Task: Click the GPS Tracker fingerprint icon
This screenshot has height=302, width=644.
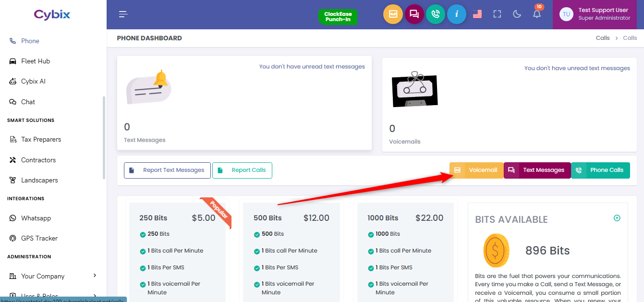Action: [13, 238]
